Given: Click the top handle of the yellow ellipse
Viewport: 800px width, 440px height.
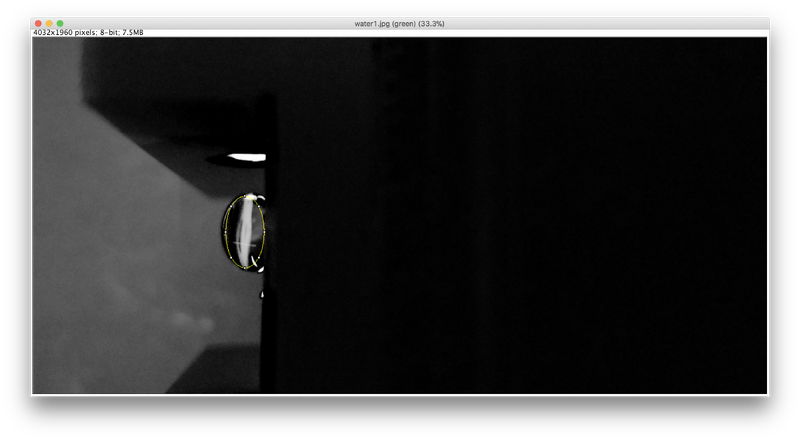Looking at the screenshot, I should point(246,196).
